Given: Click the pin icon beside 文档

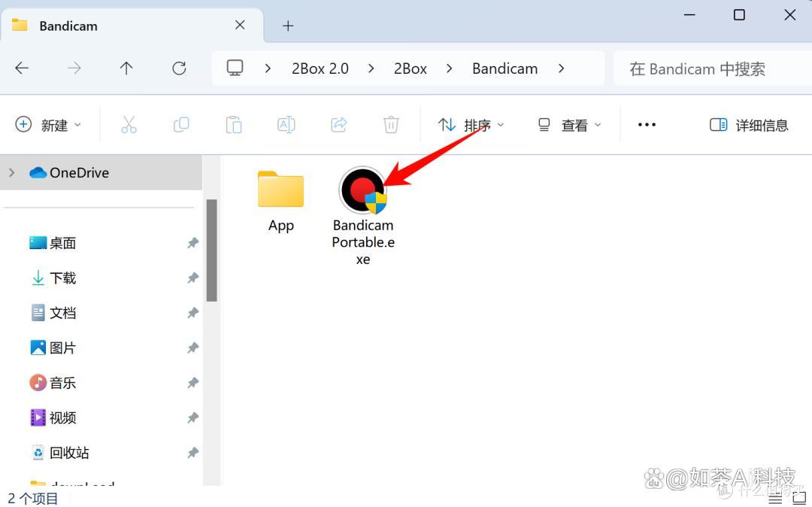Looking at the screenshot, I should 192,312.
